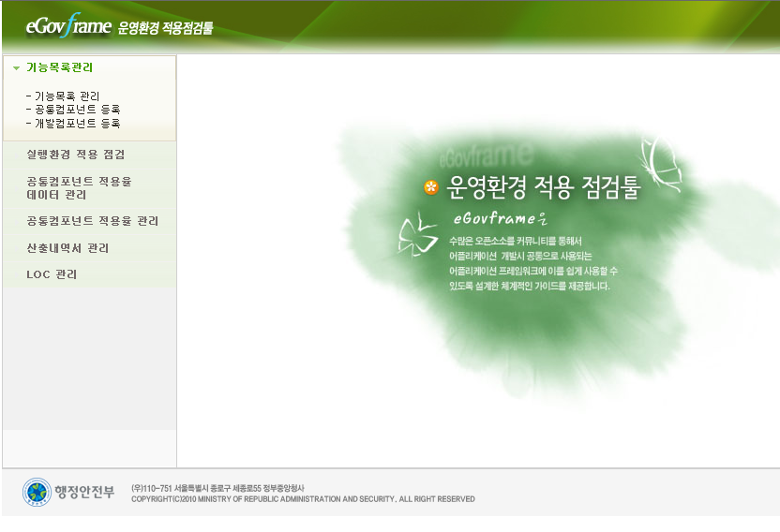Image resolution: width=780 pixels, height=532 pixels.
Task: Open the 개발컴포넌트 등록 submenu link
Action: [x=73, y=124]
